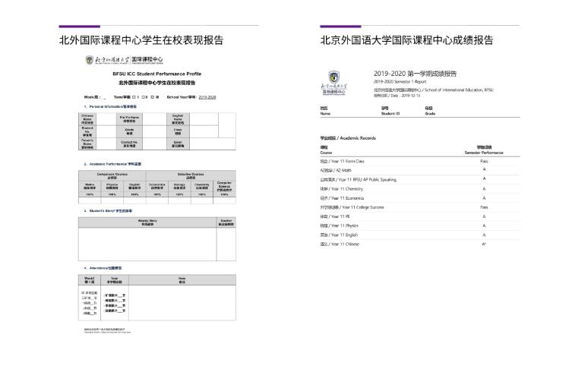Click the purple accent bar above the right title
The width and height of the screenshot is (588, 369).
340,27
